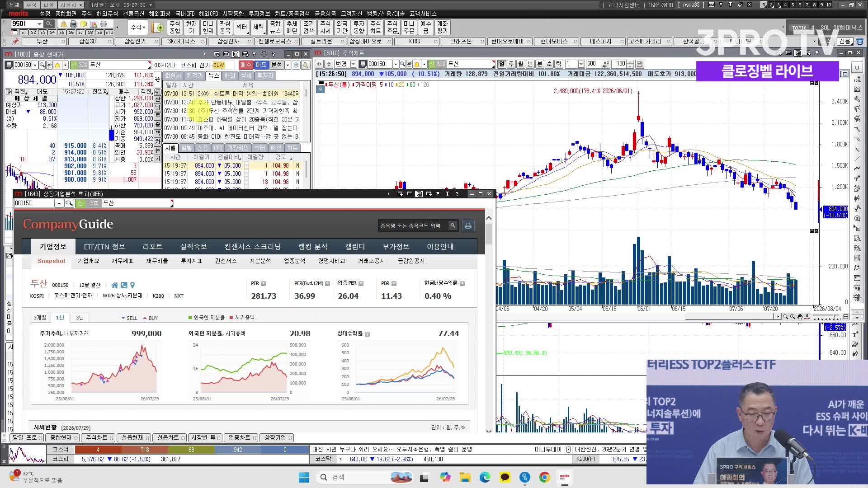Image resolution: width=868 pixels, height=488 pixels.
Task: Expand the 9501 screen number dropdown
Action: 39,24
